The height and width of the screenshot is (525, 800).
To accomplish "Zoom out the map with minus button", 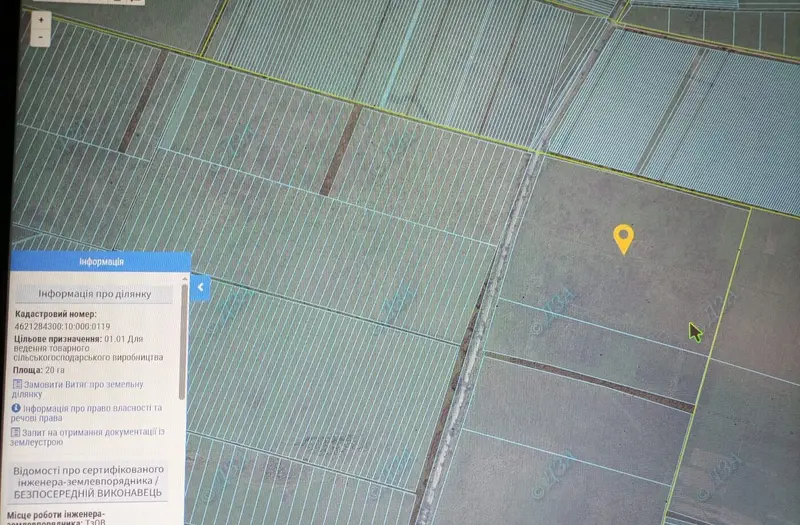I will coord(41,38).
